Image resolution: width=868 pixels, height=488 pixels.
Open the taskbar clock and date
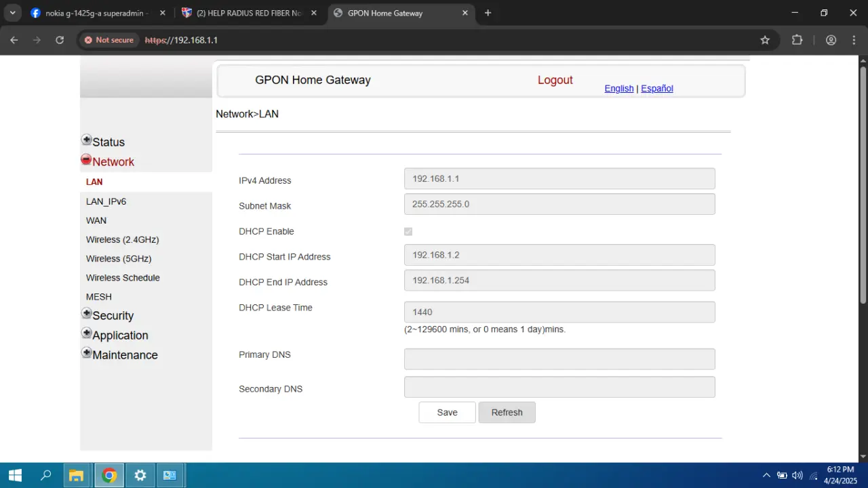click(840, 475)
